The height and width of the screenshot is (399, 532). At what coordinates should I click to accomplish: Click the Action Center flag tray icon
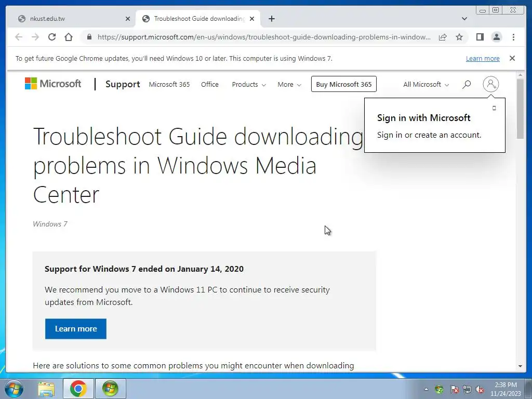[x=454, y=390]
